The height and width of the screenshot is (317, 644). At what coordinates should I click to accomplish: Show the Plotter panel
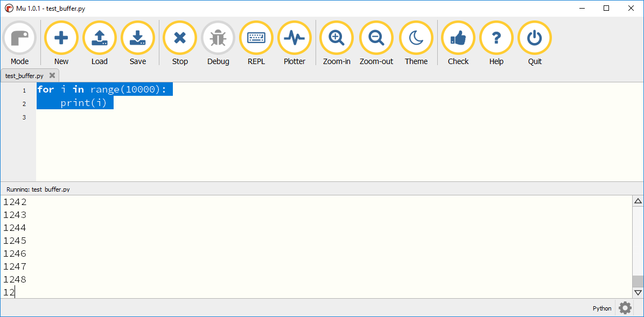point(295,43)
